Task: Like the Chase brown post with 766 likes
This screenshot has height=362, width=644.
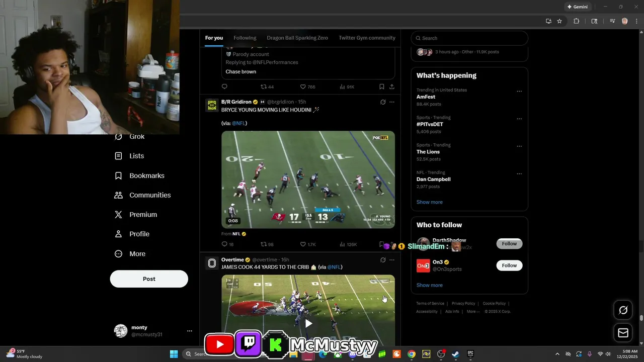Action: (307, 86)
